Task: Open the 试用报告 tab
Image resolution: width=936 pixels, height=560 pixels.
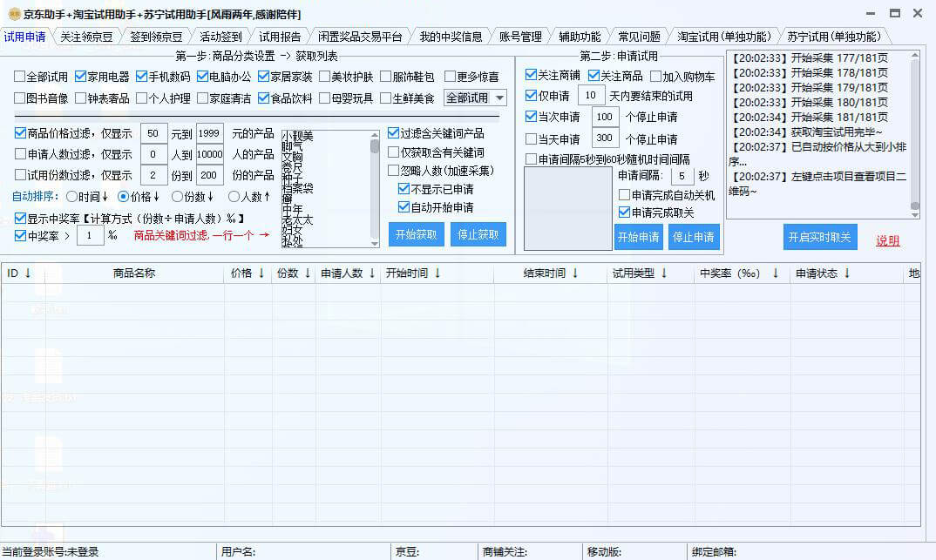Action: coord(280,37)
